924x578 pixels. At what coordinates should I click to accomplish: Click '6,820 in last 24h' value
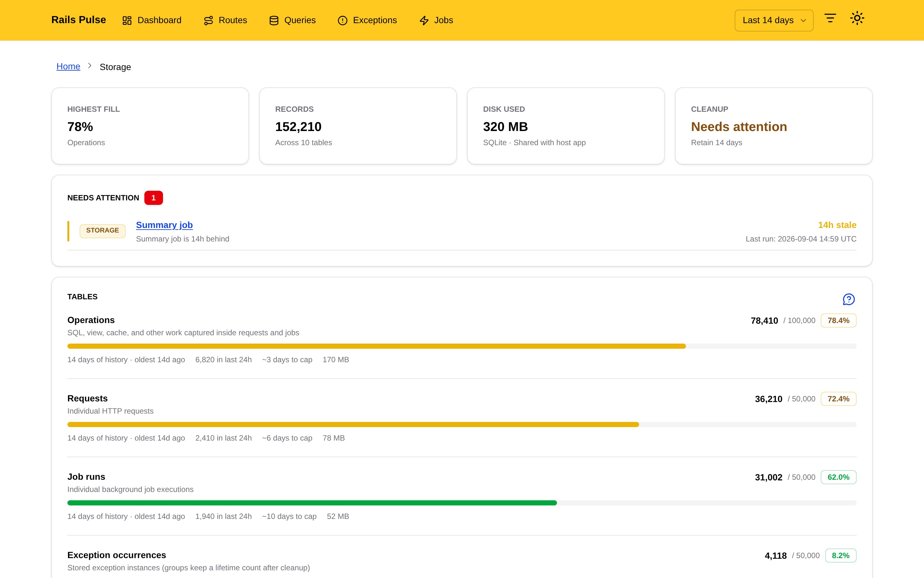pyautogui.click(x=223, y=360)
